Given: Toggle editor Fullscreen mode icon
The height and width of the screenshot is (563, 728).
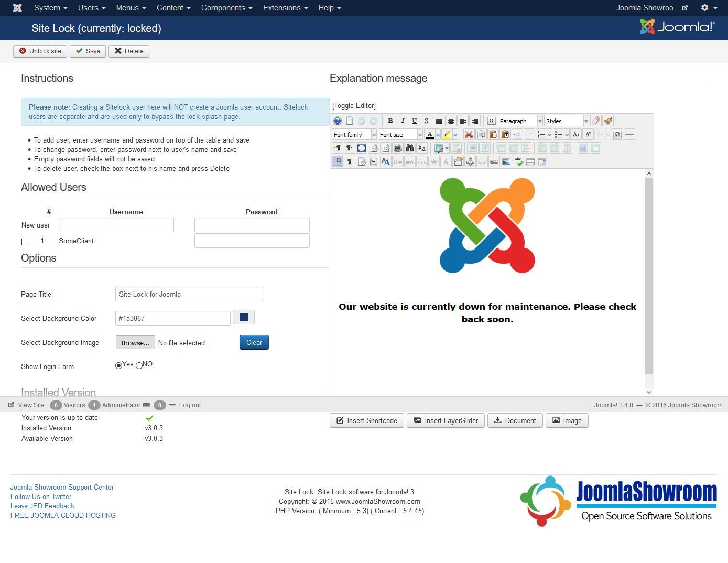Looking at the screenshot, I should pos(362,148).
